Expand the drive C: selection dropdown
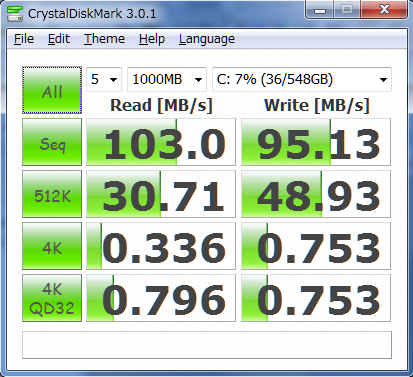 302,79
